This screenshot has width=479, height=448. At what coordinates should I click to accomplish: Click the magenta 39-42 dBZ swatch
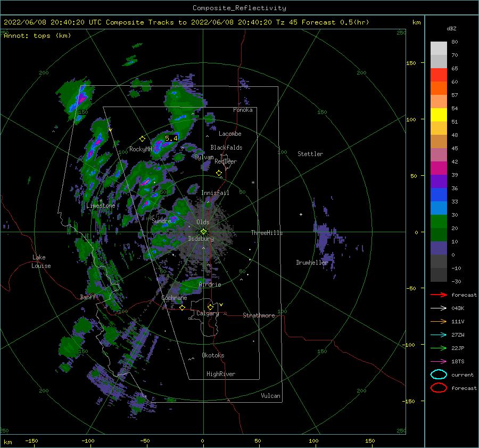point(439,168)
